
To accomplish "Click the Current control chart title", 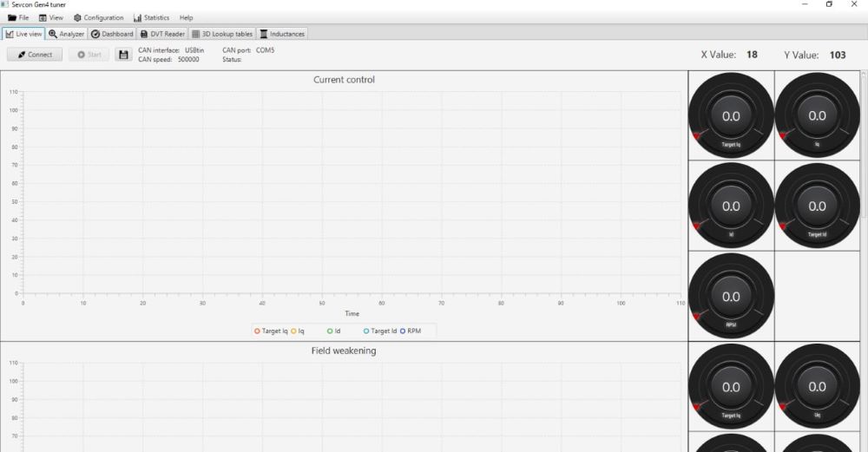I will tap(344, 80).
